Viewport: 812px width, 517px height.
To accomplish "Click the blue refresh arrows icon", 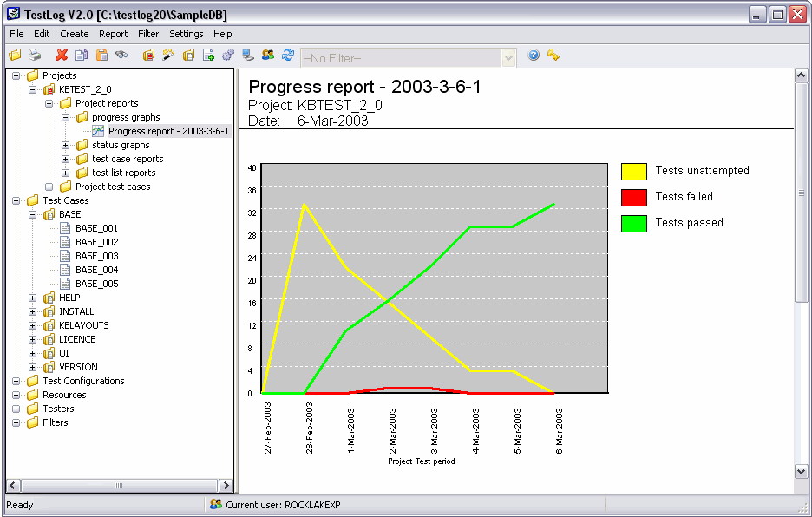I will 288,55.
